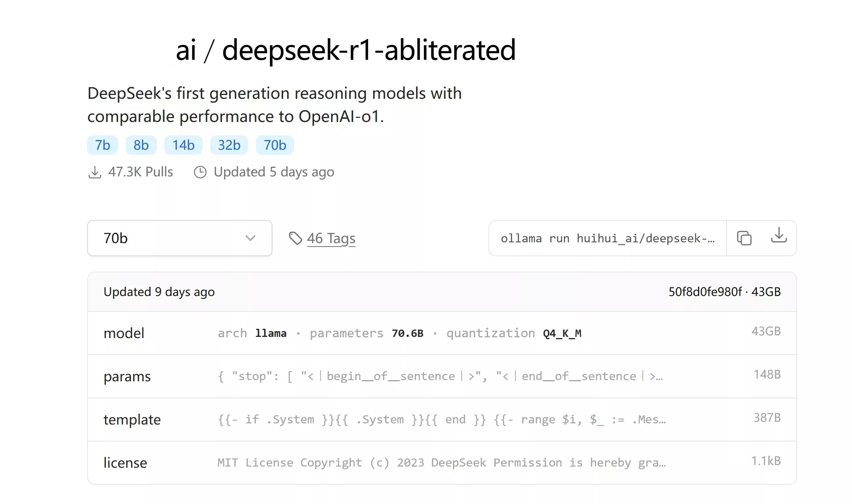852x504 pixels.
Task: Click inside the ollama run command field
Action: point(606,238)
